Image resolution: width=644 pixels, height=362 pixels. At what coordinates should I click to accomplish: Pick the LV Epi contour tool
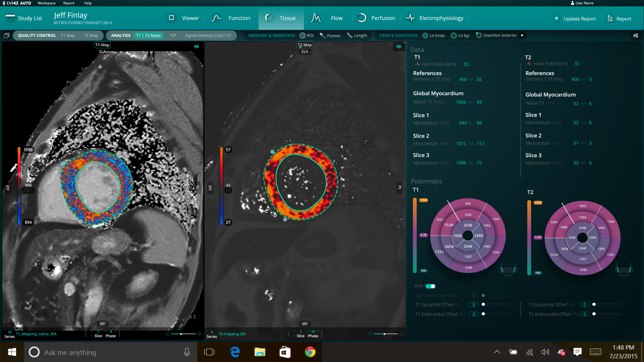(460, 36)
